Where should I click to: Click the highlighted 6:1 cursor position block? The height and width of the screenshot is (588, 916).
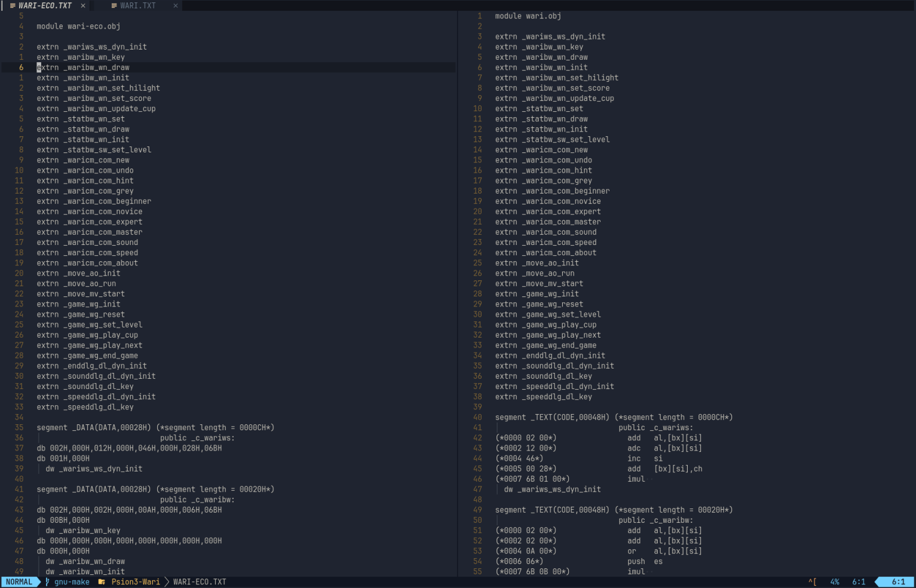[898, 582]
